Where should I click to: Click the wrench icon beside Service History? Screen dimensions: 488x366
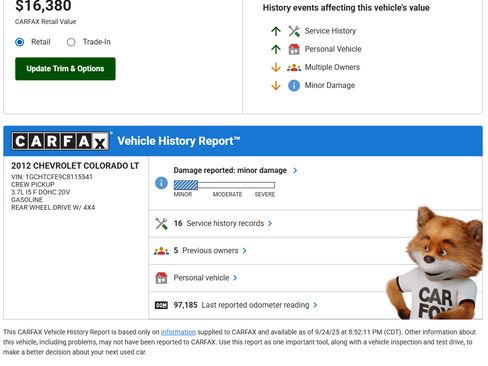click(x=294, y=31)
